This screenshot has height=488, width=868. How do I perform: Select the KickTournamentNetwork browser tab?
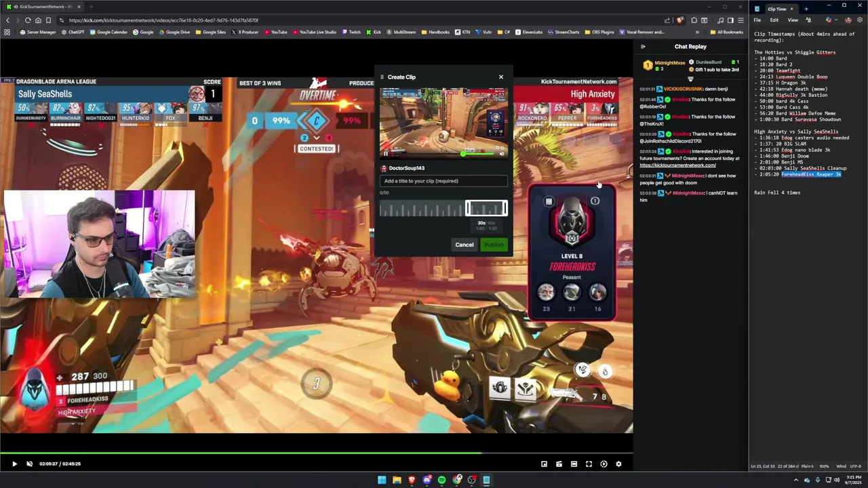coord(41,7)
